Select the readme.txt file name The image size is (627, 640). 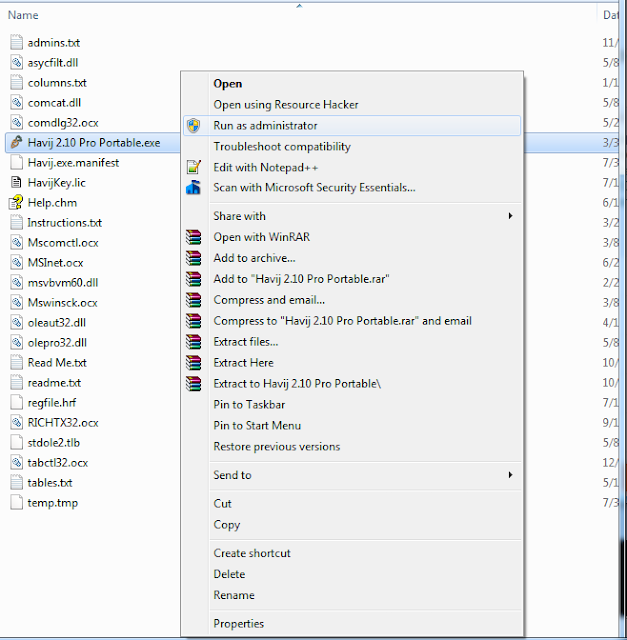54,382
